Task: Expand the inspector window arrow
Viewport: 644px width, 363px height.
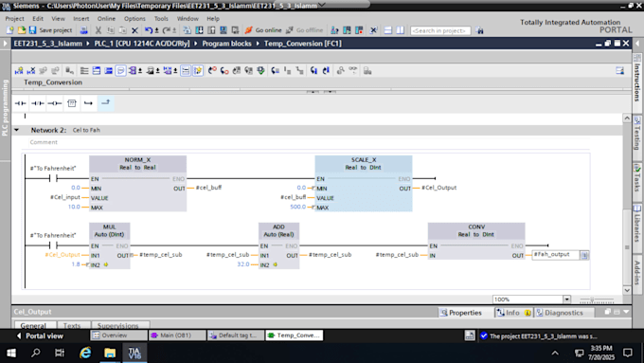Action: click(626, 312)
